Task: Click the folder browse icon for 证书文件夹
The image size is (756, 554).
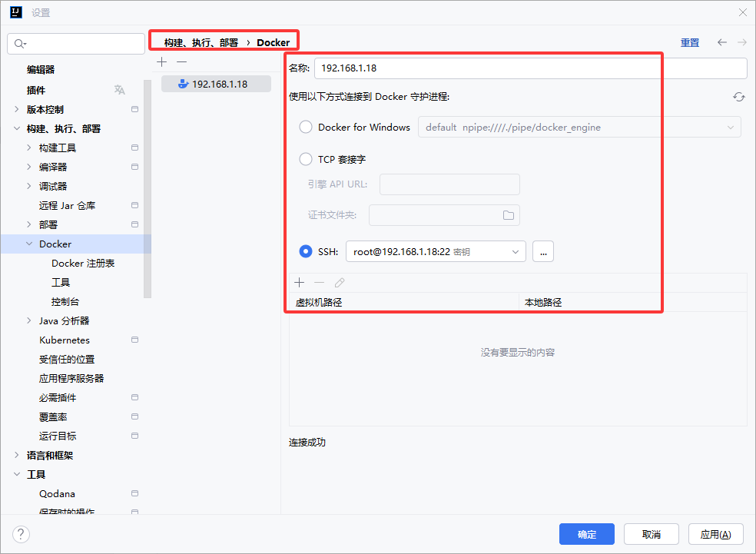Action: (x=508, y=215)
